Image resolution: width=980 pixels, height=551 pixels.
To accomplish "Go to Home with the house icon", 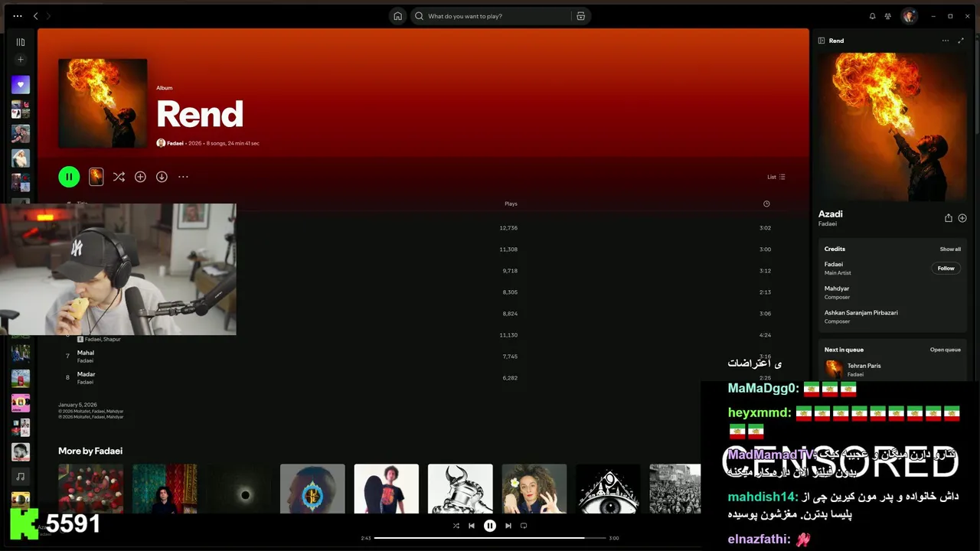I will click(397, 16).
